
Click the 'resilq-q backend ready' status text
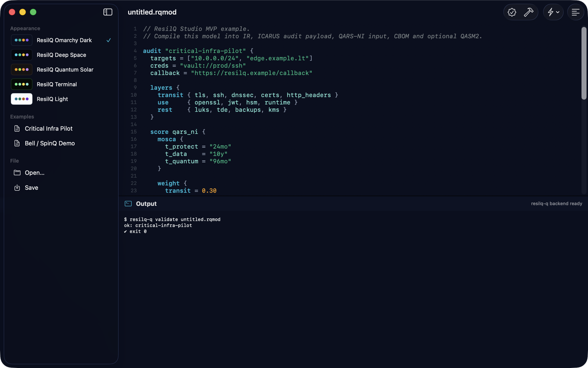point(556,204)
